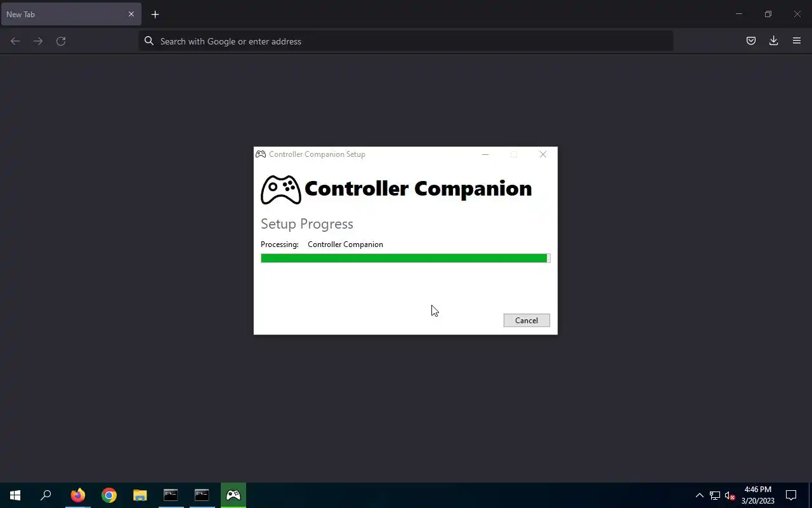
Task: Click the 'Controller Companion' processing value text
Action: click(x=345, y=244)
